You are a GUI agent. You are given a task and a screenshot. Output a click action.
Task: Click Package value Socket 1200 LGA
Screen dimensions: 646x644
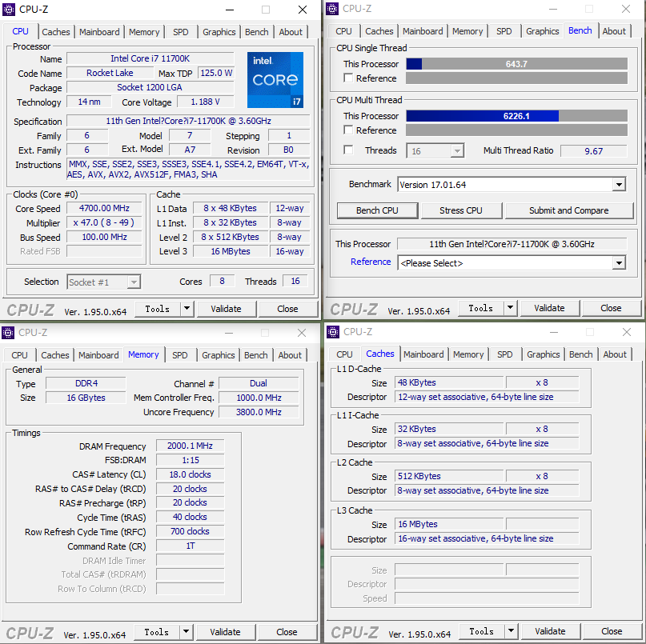pos(150,87)
